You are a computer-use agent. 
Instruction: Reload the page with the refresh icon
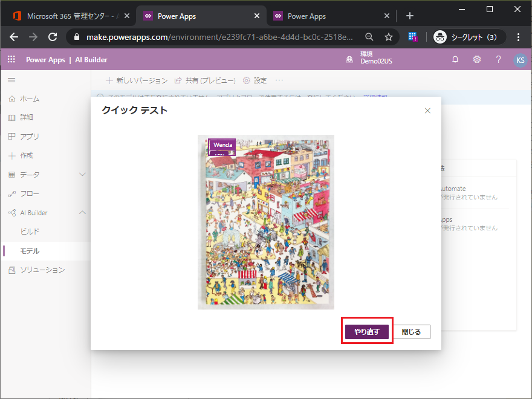pyautogui.click(x=53, y=37)
